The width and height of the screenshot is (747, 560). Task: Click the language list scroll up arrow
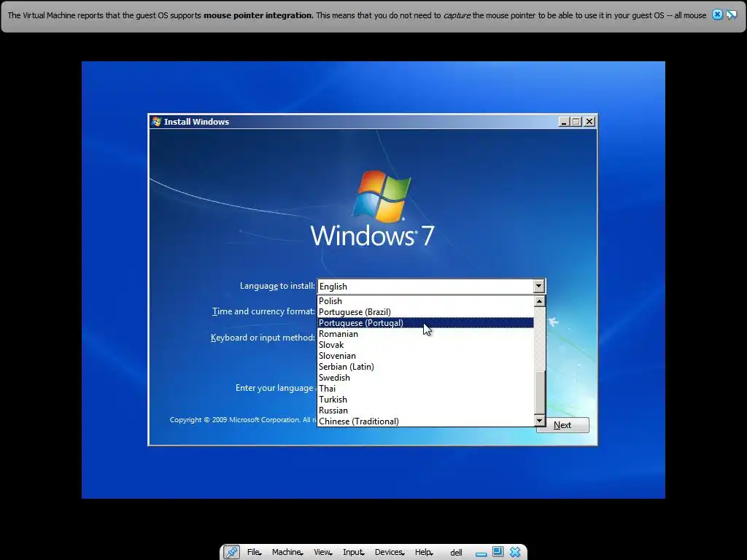(x=539, y=301)
